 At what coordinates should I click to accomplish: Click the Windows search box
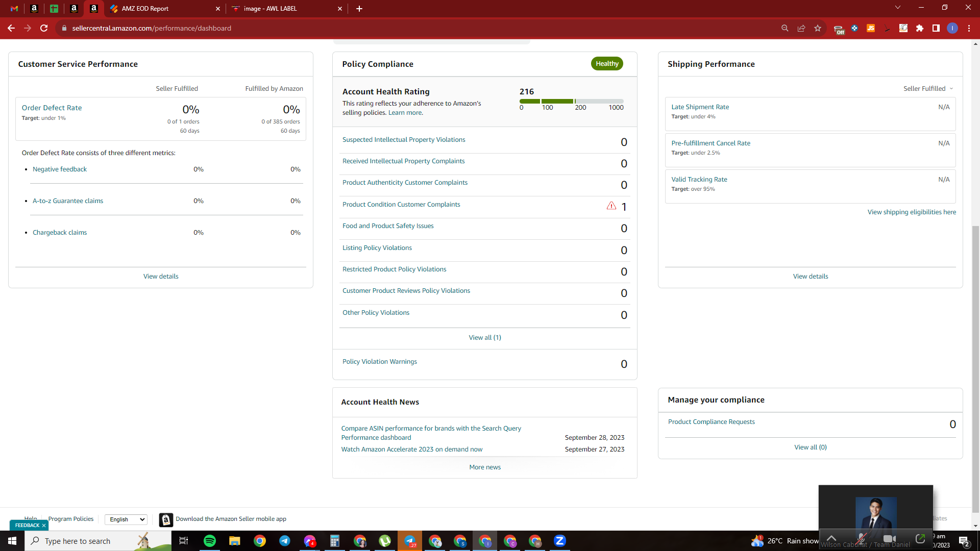(98, 541)
